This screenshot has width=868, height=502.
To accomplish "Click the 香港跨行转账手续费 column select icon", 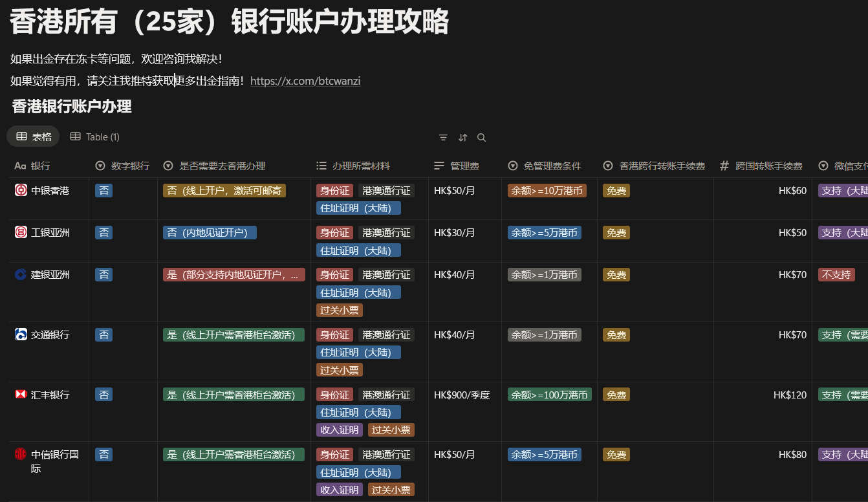I will point(608,166).
